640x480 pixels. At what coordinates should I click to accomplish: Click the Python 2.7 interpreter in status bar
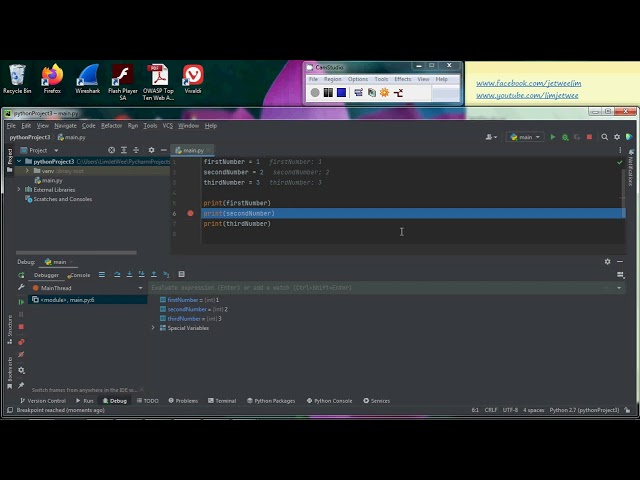(x=584, y=410)
